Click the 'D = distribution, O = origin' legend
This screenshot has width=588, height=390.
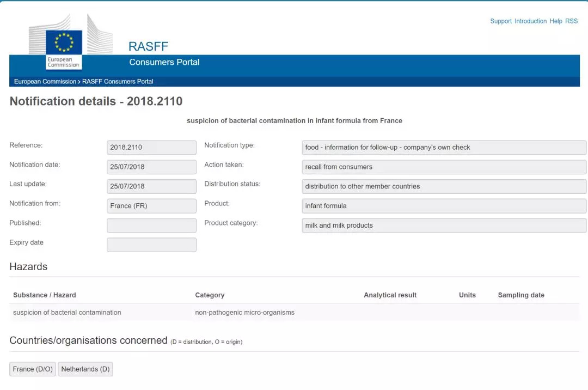click(206, 342)
